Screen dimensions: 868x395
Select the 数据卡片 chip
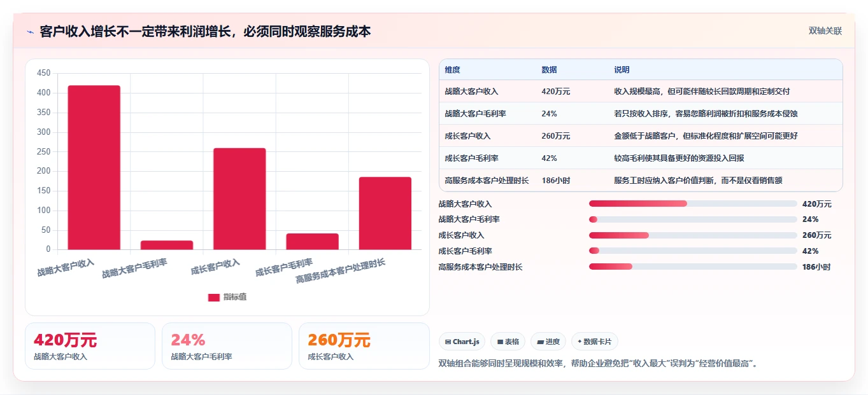click(595, 342)
